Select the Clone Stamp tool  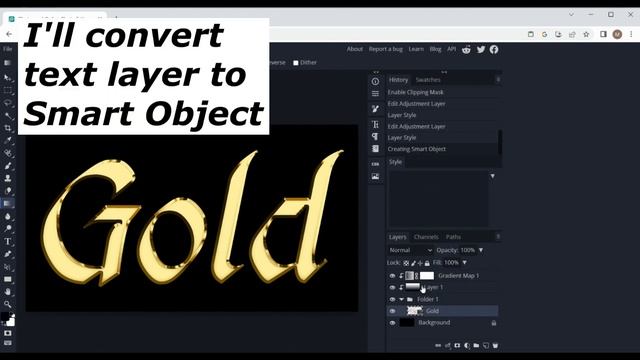click(7, 178)
